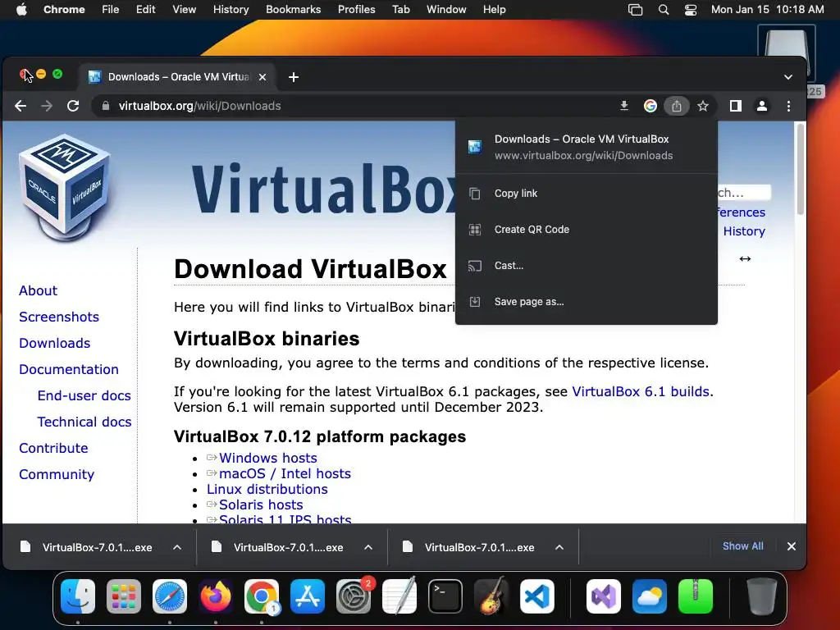Open App Store from the Dock

(x=308, y=596)
